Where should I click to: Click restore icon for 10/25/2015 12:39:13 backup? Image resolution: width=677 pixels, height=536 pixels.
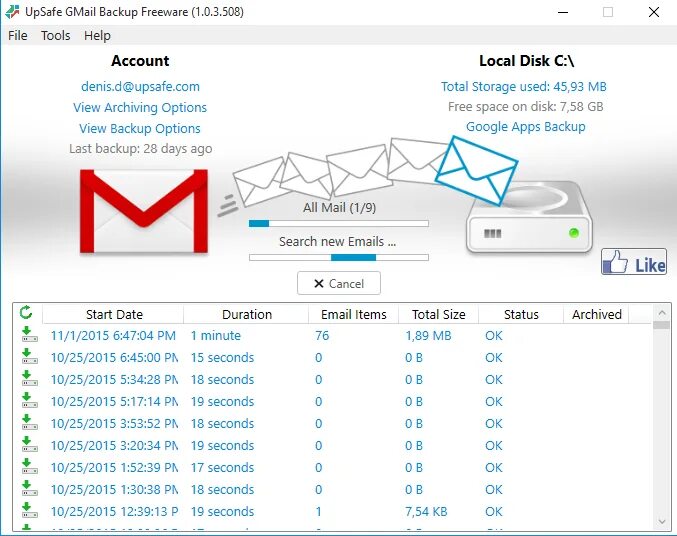tap(29, 511)
